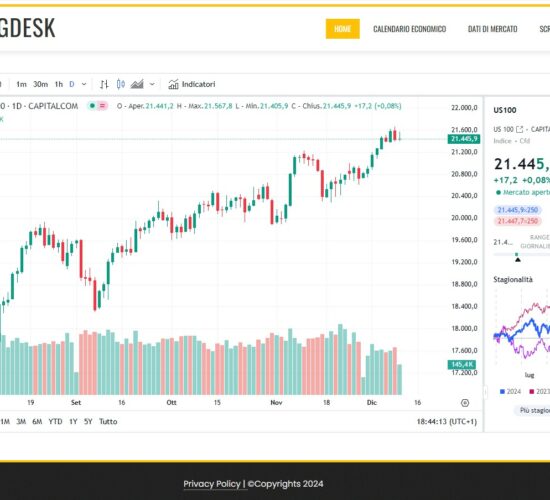Click the H - Max. 21.567,8 value
The width and height of the screenshot is (550, 500).
tap(204, 106)
